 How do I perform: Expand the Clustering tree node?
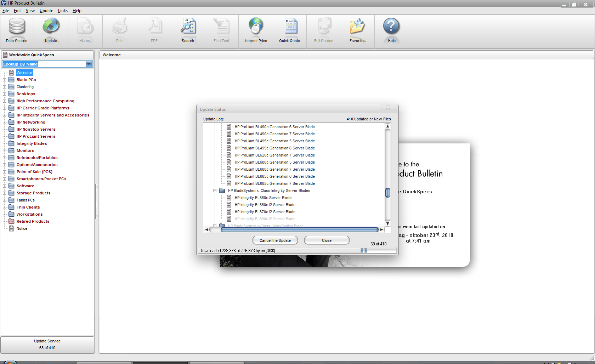tap(4, 87)
